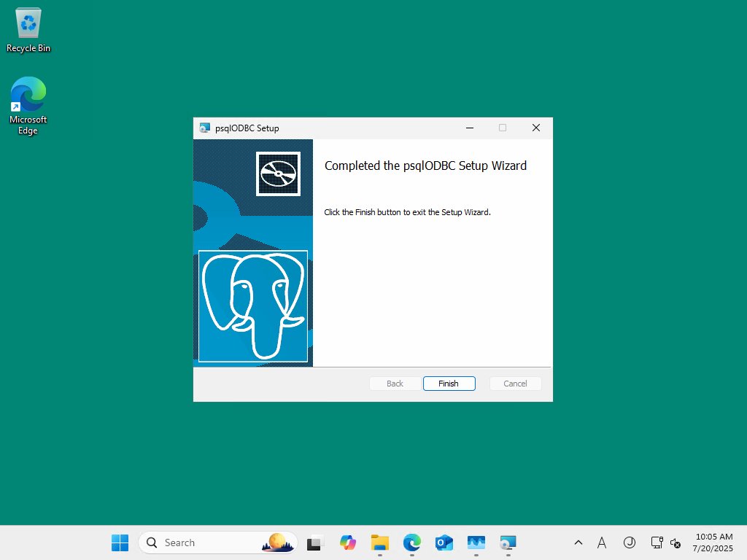Click the taskbar Search box

[x=218, y=542]
